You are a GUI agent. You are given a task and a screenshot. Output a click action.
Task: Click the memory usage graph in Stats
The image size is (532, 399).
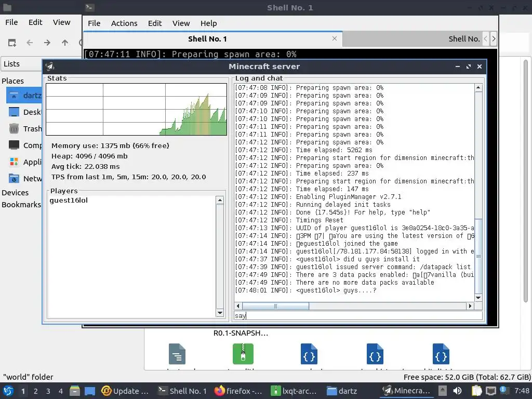[137, 109]
